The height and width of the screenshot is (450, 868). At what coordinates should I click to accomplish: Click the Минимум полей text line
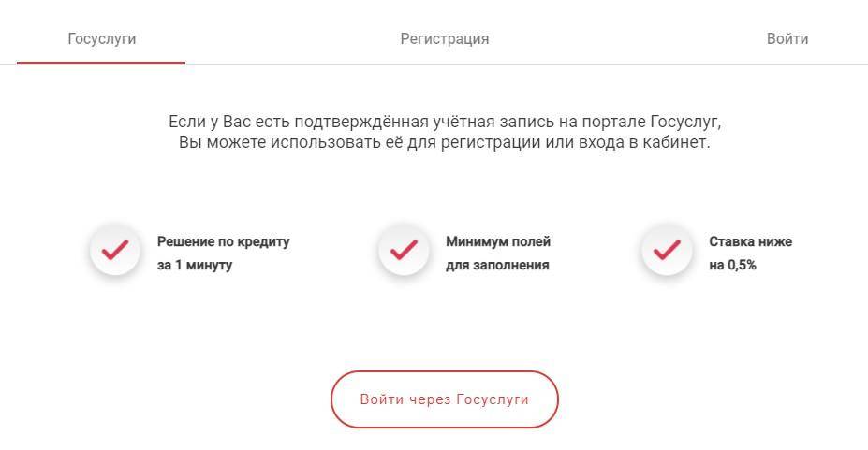498,241
